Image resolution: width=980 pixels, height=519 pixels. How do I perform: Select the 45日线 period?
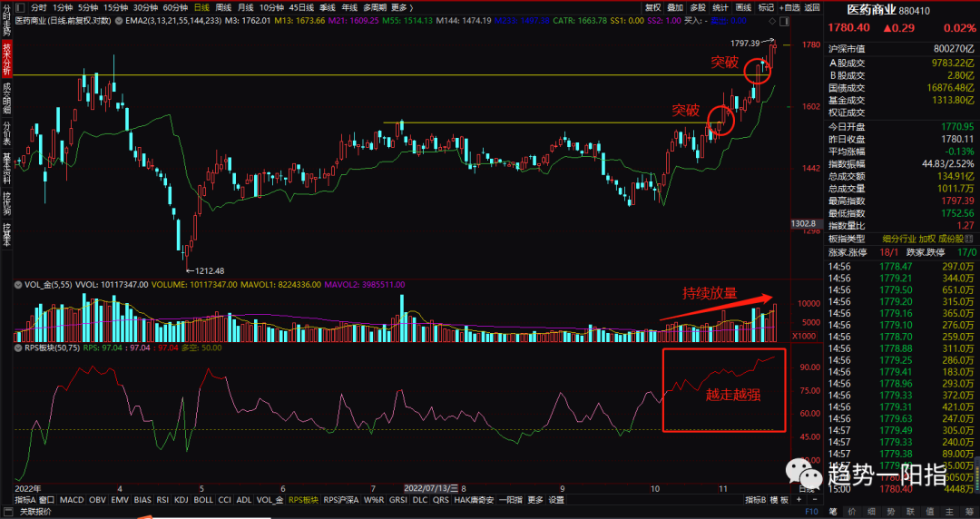[x=302, y=7]
